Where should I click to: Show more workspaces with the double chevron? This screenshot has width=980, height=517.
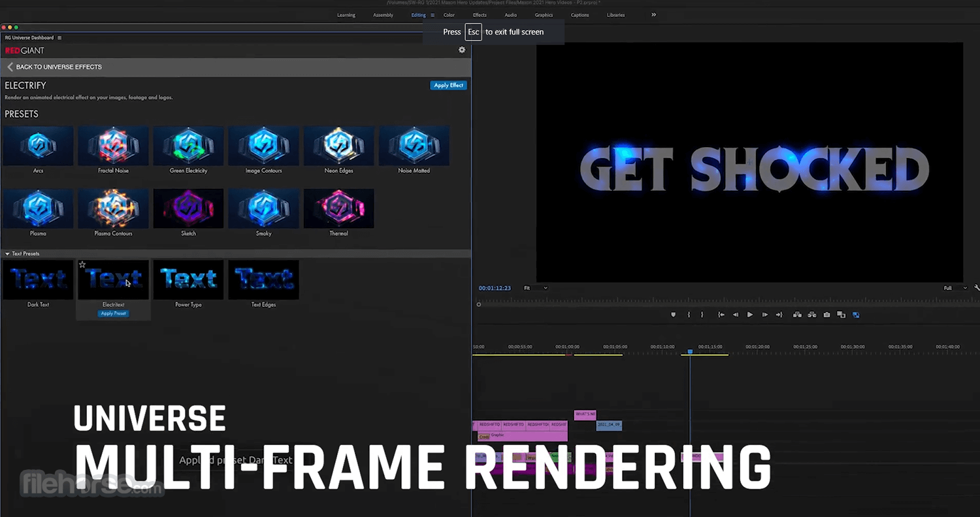tap(654, 14)
